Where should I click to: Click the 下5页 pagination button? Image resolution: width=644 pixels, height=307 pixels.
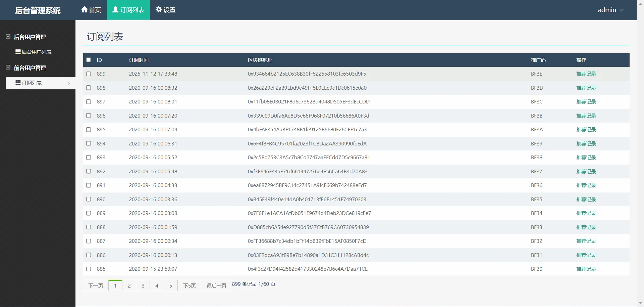click(x=189, y=286)
